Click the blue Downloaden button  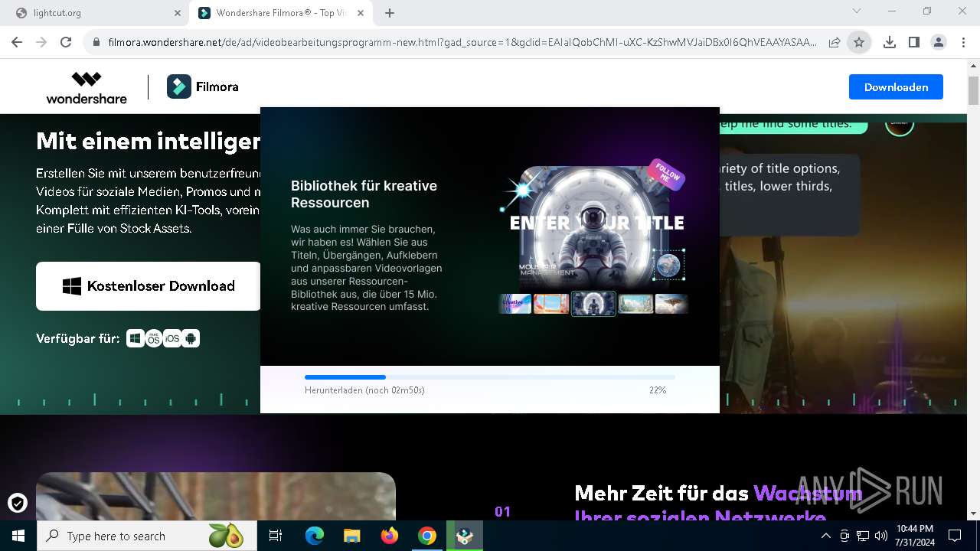pyautogui.click(x=896, y=87)
